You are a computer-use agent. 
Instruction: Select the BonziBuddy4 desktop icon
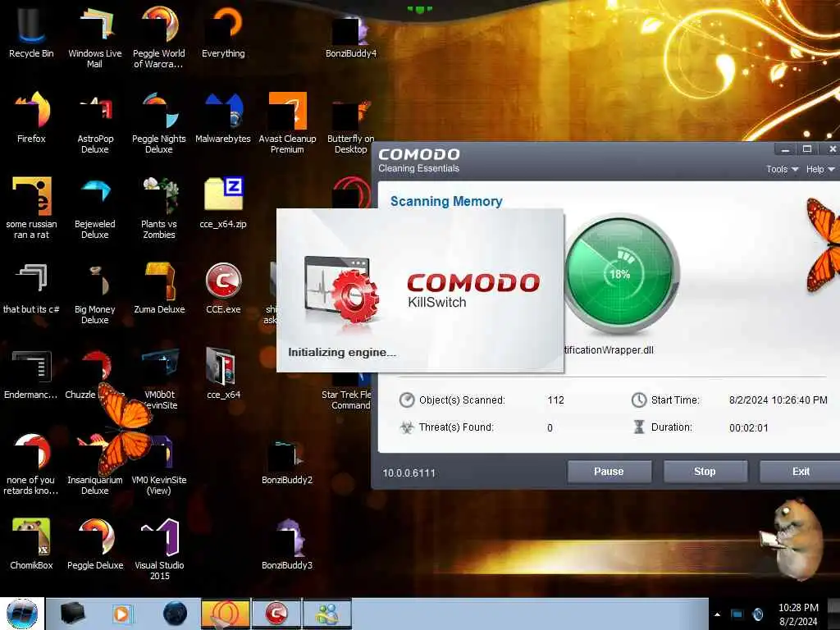click(351, 34)
